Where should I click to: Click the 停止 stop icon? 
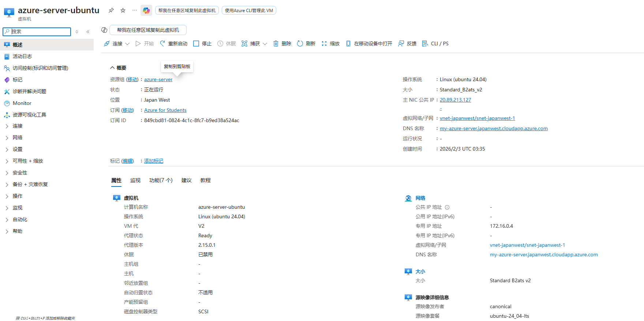tap(196, 44)
